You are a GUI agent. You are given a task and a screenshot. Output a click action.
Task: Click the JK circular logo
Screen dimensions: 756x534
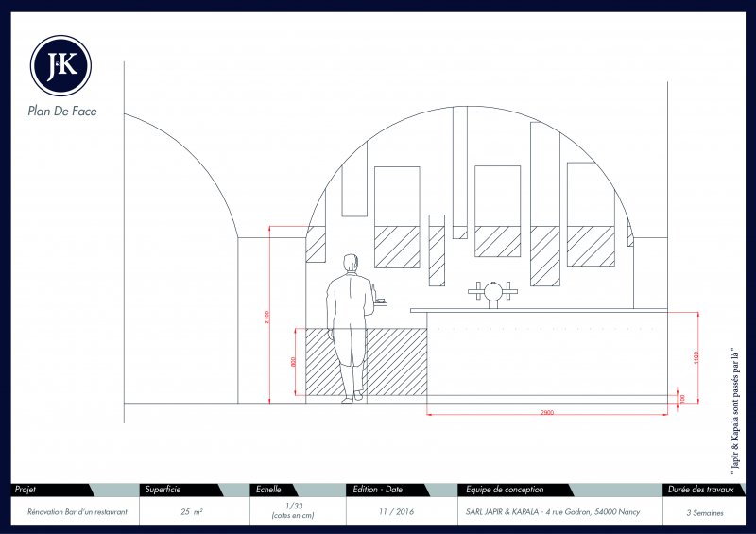click(x=60, y=65)
